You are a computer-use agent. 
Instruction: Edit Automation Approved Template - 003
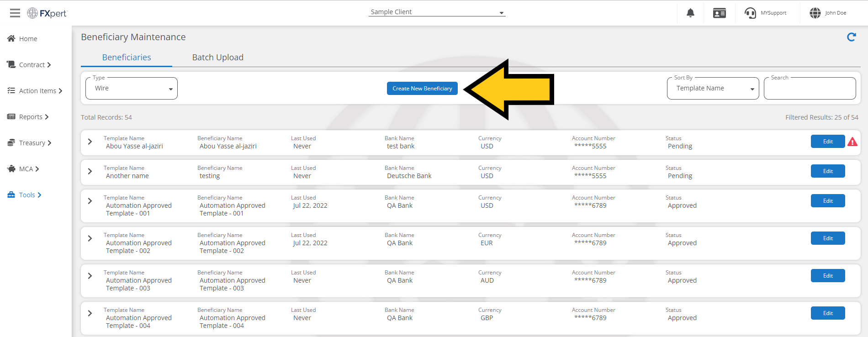click(x=828, y=276)
